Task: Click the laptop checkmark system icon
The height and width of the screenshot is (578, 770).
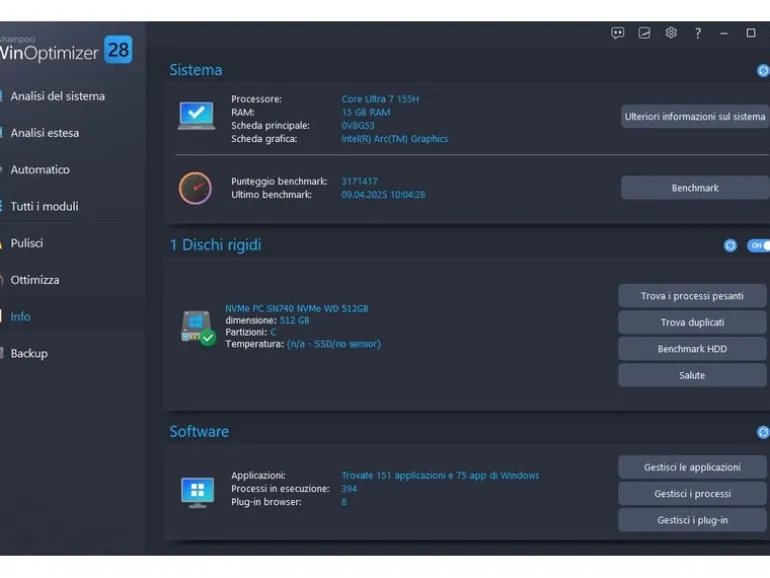Action: pyautogui.click(x=196, y=116)
